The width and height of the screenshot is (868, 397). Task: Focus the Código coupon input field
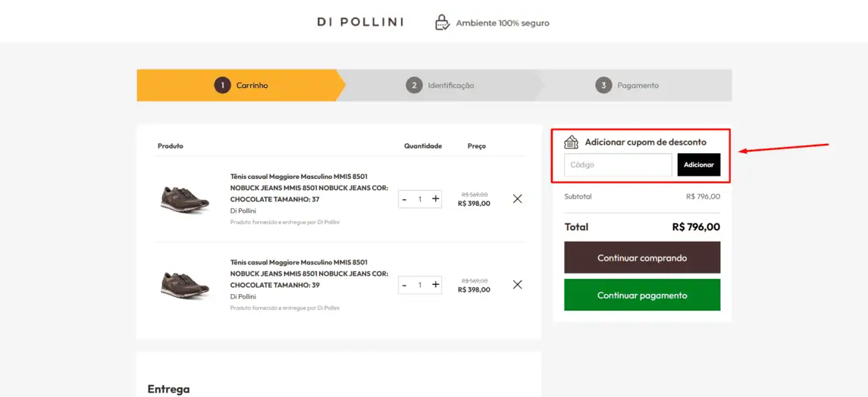(618, 164)
